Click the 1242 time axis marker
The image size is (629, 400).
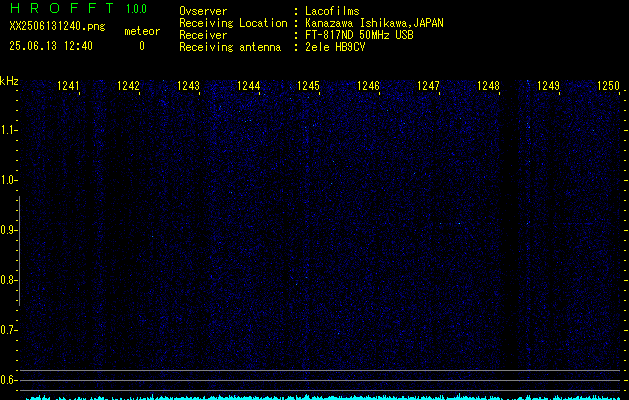pyautogui.click(x=128, y=86)
